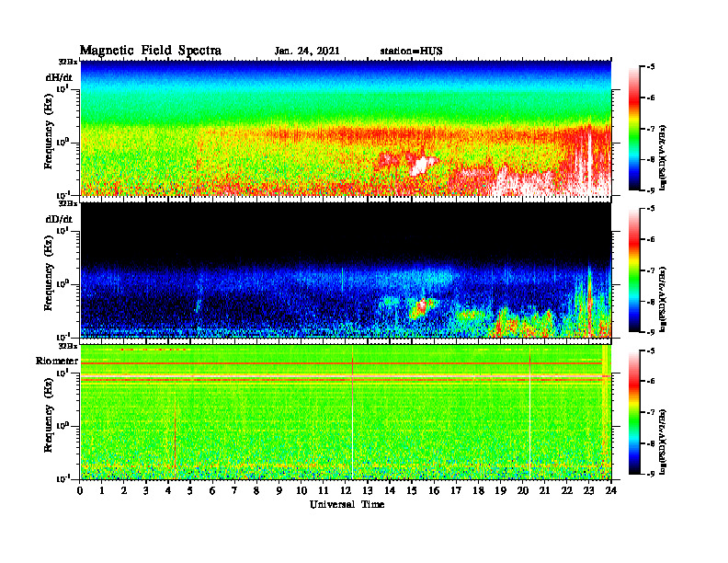Click the dH/dt spectrogram plot area

tap(346, 128)
